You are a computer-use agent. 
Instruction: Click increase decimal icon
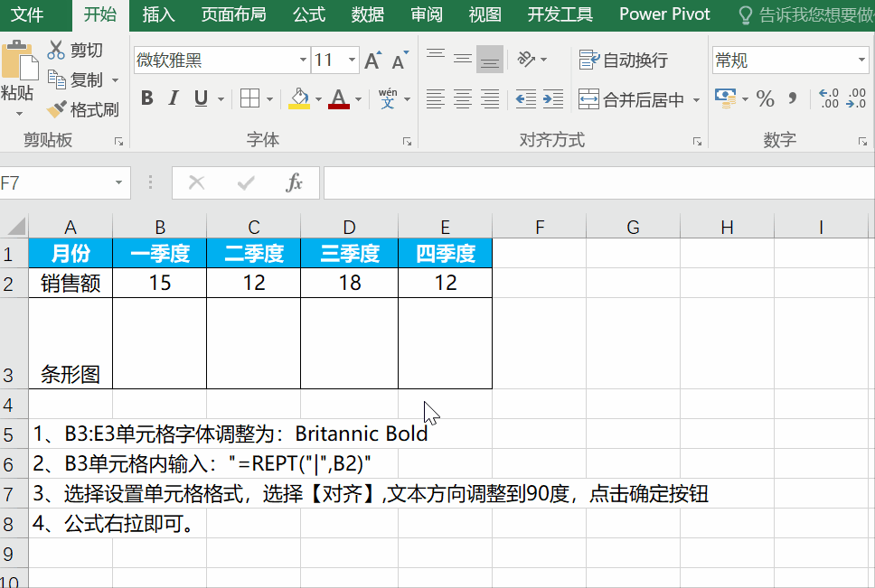829,98
